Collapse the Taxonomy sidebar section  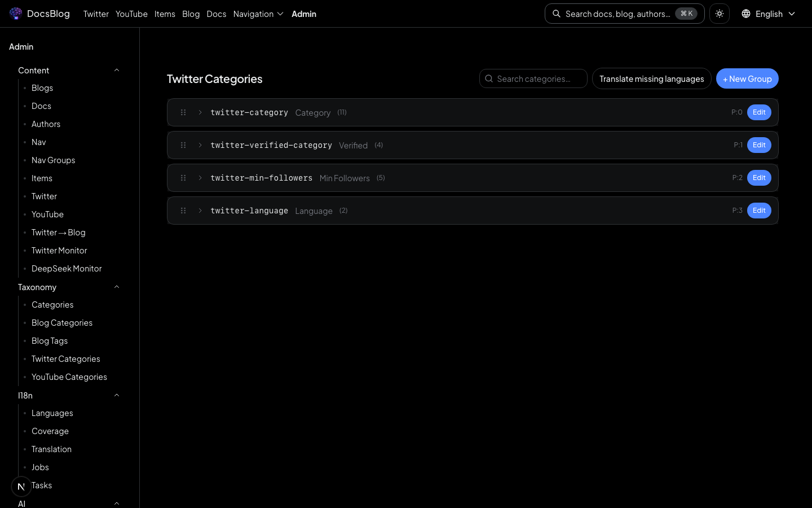click(x=117, y=287)
